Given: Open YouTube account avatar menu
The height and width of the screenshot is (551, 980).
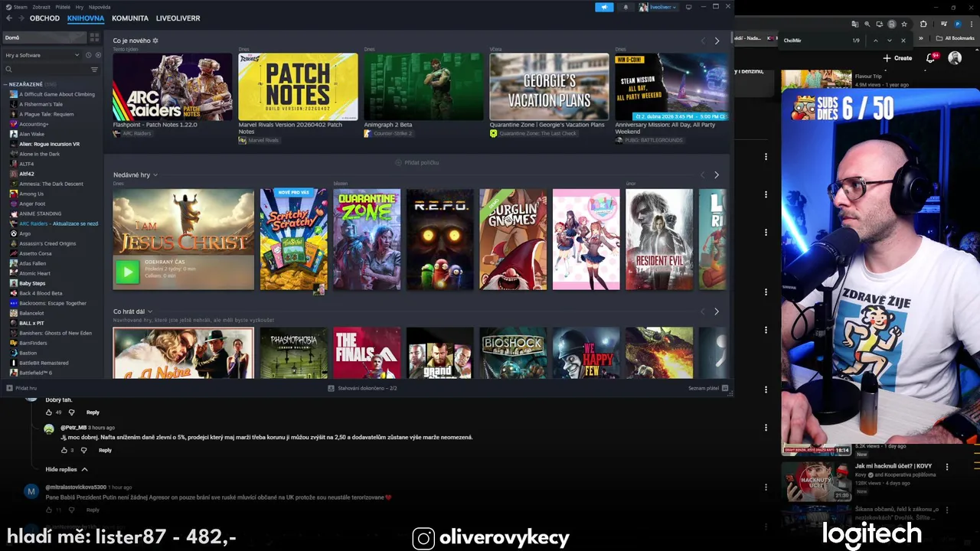Looking at the screenshot, I should click(x=955, y=58).
